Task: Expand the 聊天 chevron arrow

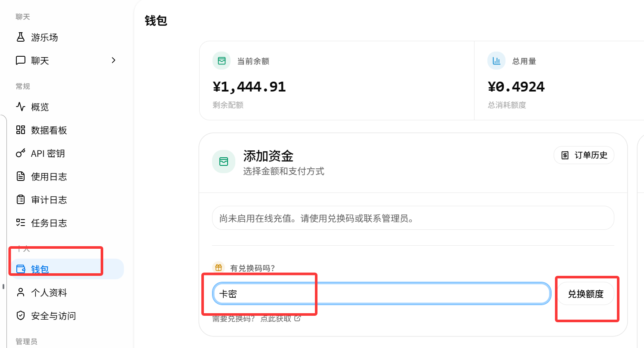Action: (114, 61)
